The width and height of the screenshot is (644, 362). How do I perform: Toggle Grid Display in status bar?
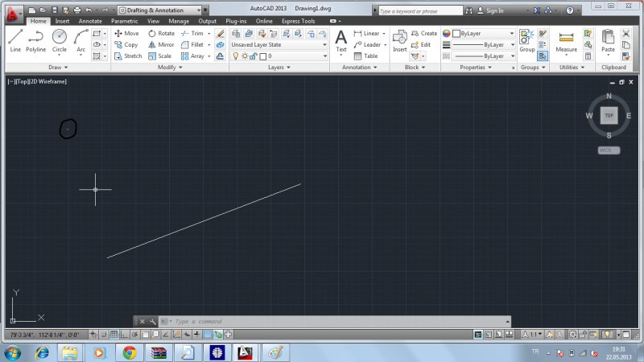click(114, 335)
